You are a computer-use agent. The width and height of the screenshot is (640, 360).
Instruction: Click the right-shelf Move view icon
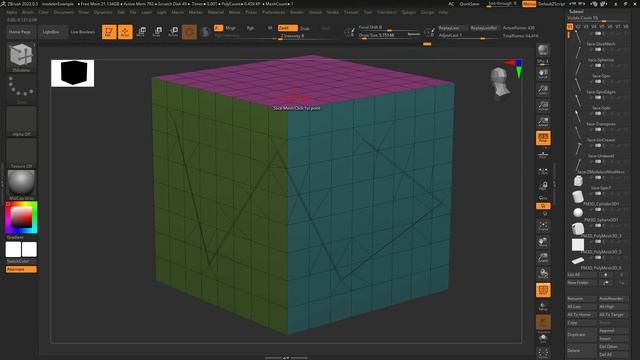click(x=543, y=242)
